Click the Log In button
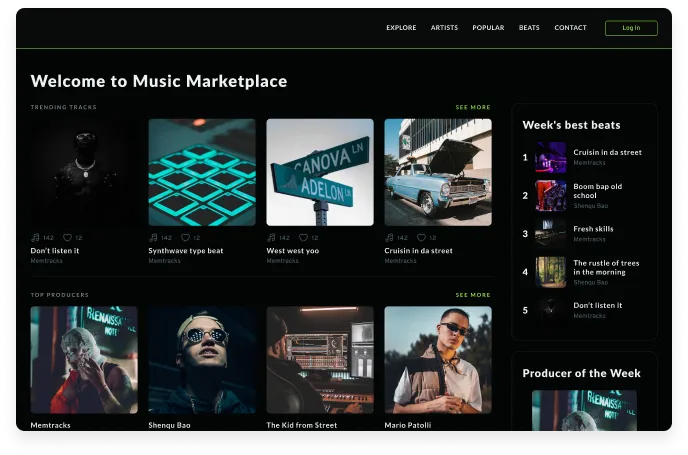 [x=631, y=28]
